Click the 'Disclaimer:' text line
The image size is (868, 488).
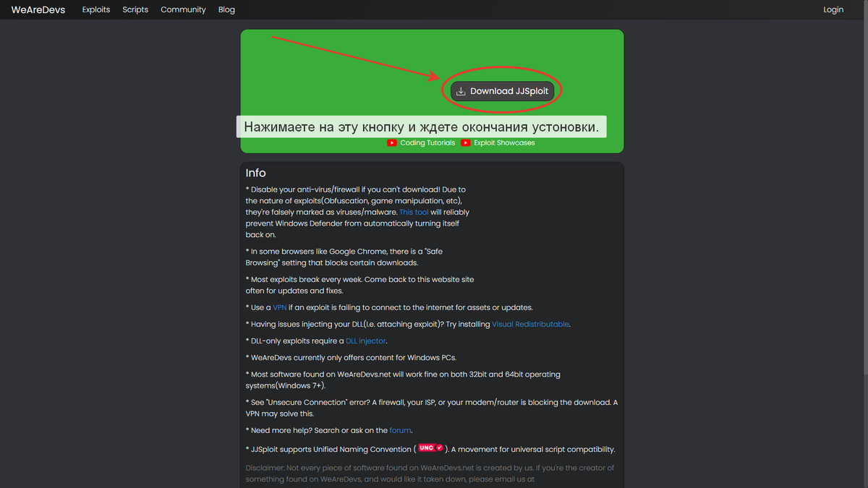[x=430, y=468]
